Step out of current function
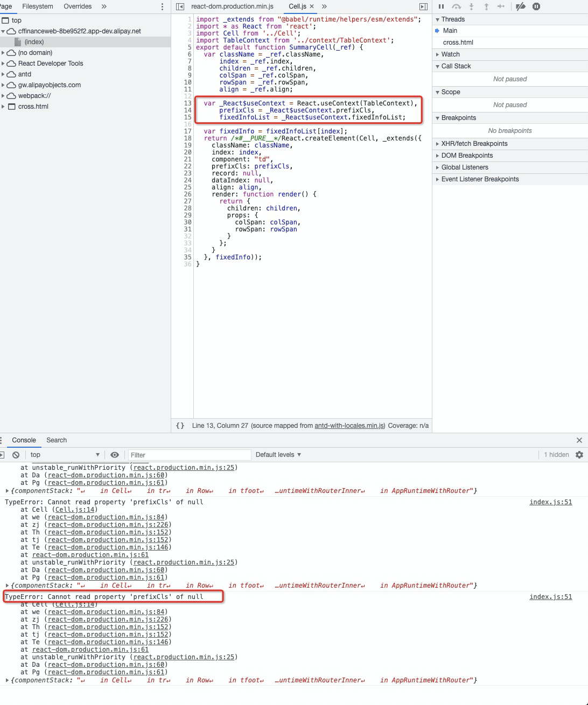The image size is (588, 705). click(x=486, y=6)
